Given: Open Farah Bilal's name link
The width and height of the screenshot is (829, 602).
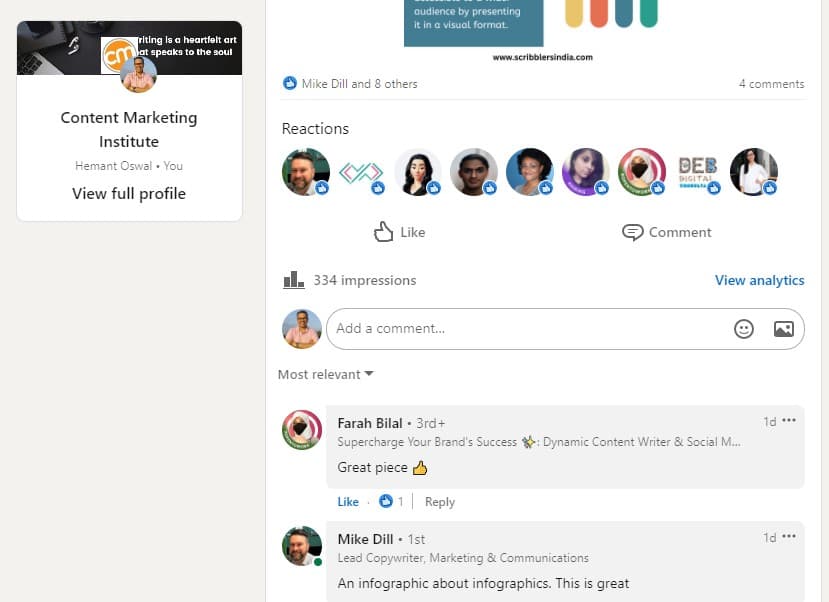Looking at the screenshot, I should coord(370,423).
